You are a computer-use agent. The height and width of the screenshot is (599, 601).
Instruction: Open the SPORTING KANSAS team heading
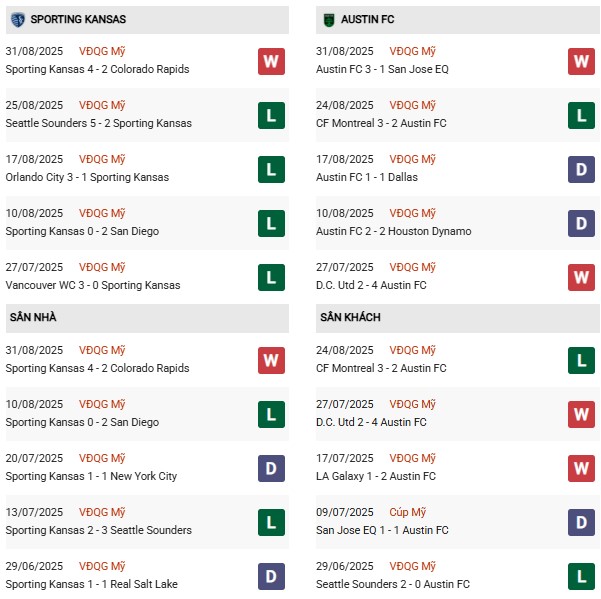coord(84,19)
